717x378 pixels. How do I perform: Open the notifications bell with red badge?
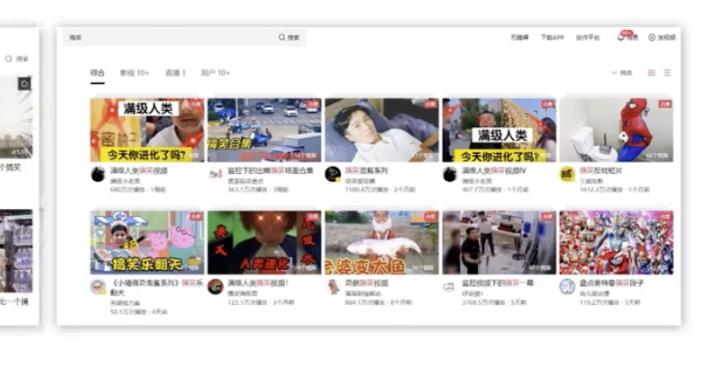(621, 37)
